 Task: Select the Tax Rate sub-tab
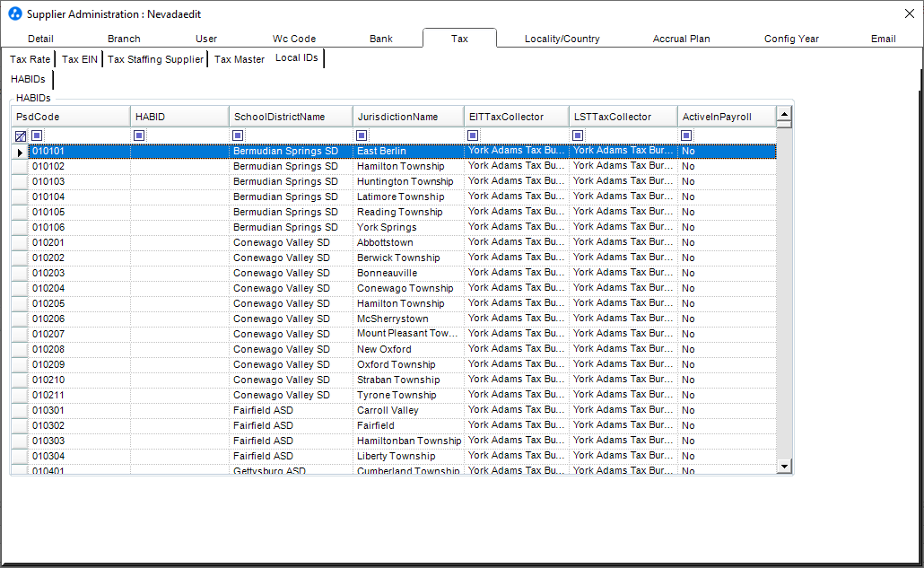(31, 59)
